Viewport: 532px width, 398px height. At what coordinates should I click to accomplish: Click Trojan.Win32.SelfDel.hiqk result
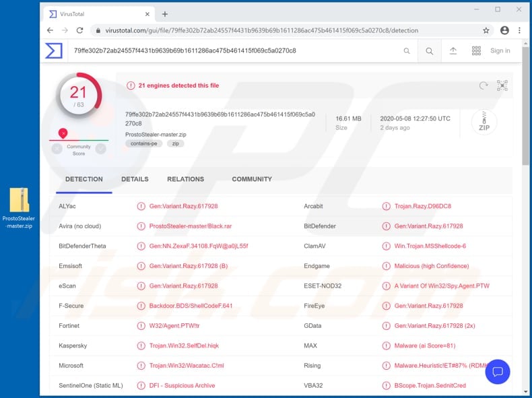coord(184,345)
